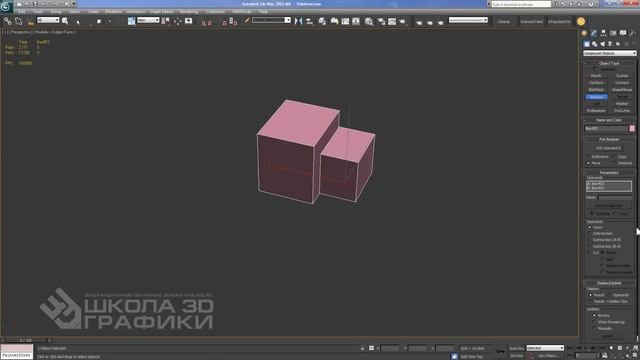This screenshot has height=360, width=640.
Task: Click the Select and Link tool
Action: pyautogui.click(x=7, y=21)
